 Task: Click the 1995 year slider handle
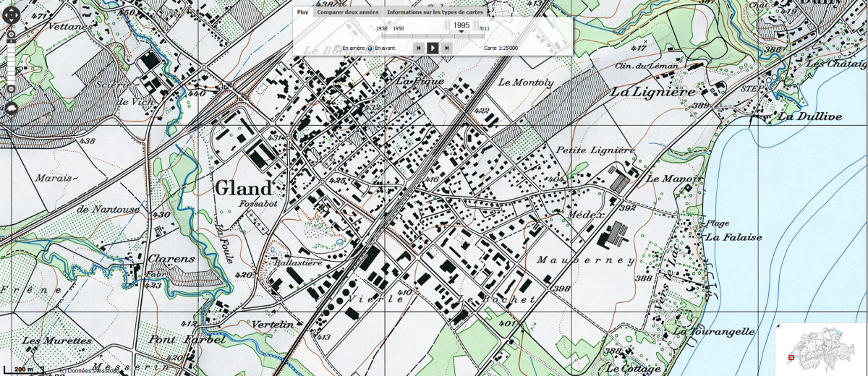click(461, 25)
